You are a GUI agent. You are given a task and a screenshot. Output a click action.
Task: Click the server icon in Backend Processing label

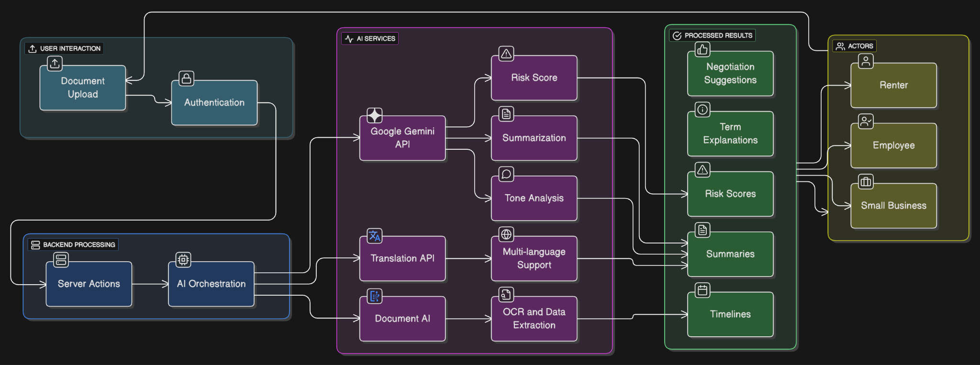pos(35,245)
